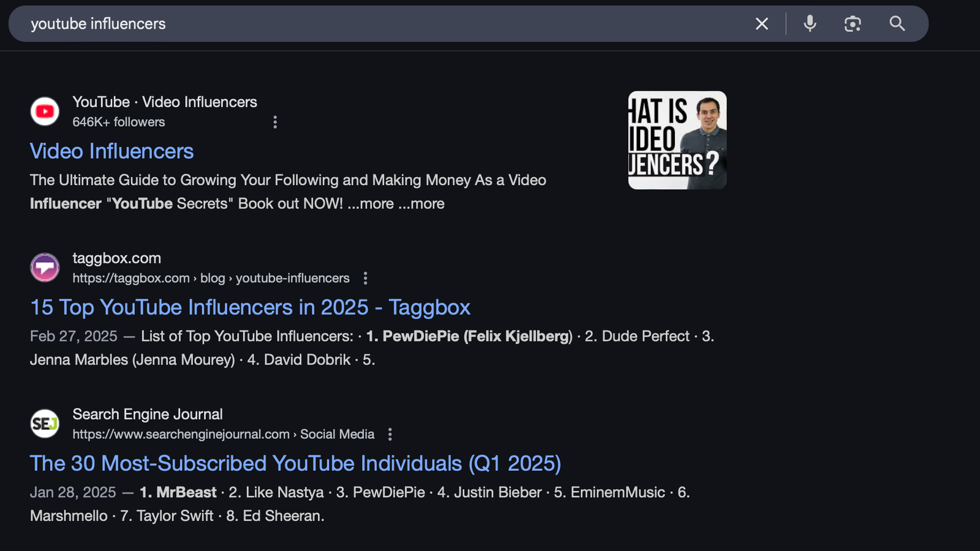The height and width of the screenshot is (551, 980).
Task: Open the Video Influencers result link
Action: 111,151
